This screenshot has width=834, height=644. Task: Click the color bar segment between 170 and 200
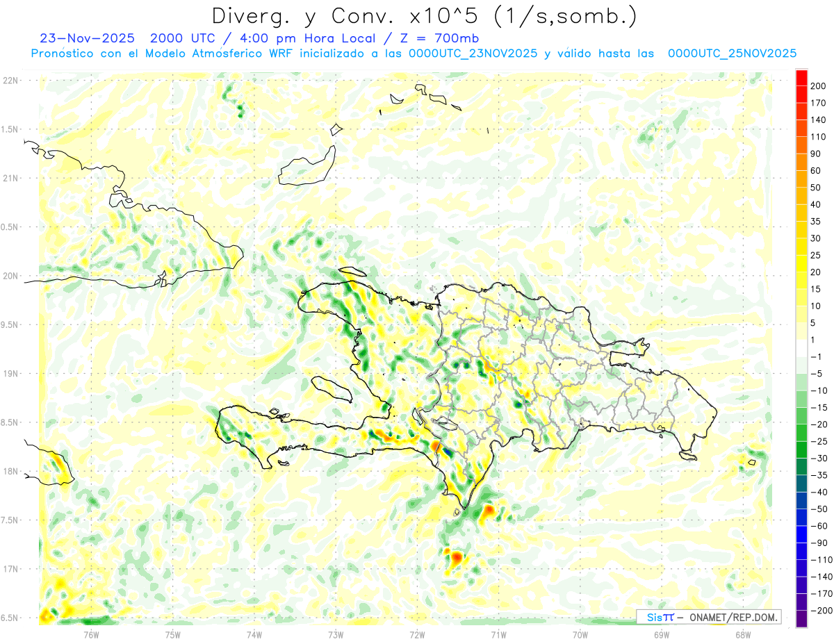(801, 95)
